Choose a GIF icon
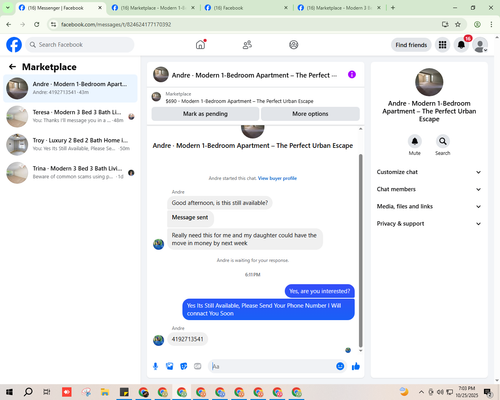This screenshot has width=500, height=400. pos(198,366)
